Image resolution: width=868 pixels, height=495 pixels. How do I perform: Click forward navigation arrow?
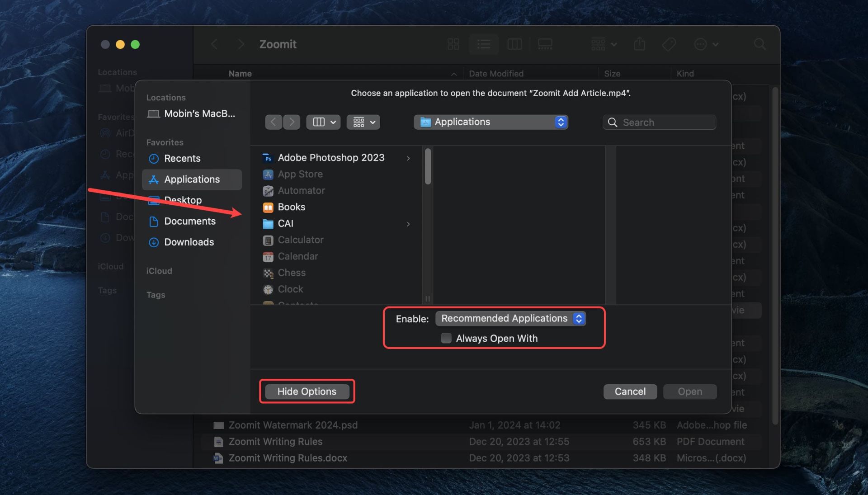coord(292,122)
